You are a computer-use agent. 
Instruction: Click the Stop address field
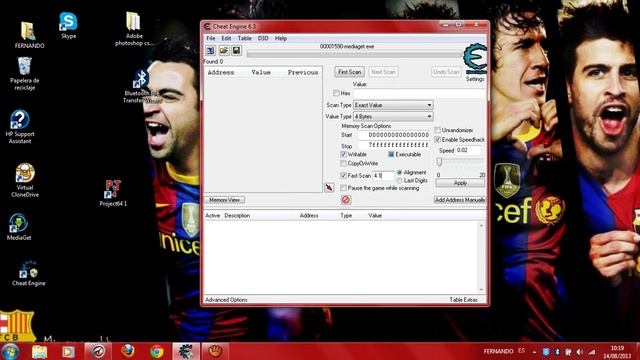(x=393, y=145)
